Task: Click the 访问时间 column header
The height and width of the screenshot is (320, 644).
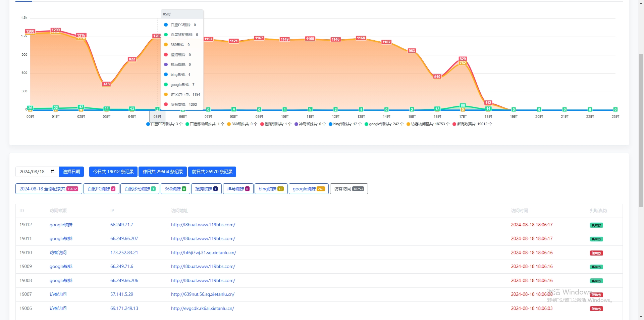Action: tap(520, 211)
